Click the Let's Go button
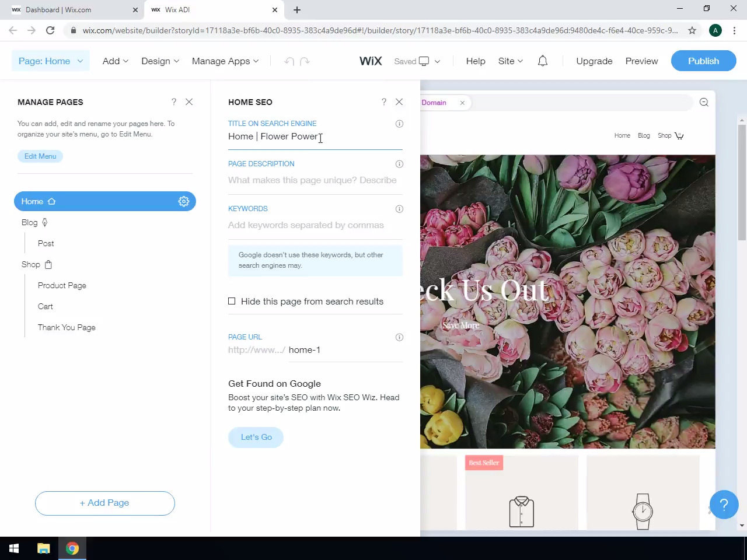The image size is (747, 560). tap(256, 437)
